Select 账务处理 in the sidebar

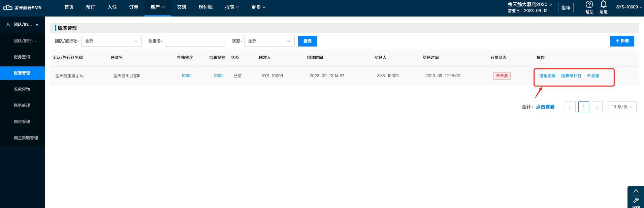pos(22,106)
